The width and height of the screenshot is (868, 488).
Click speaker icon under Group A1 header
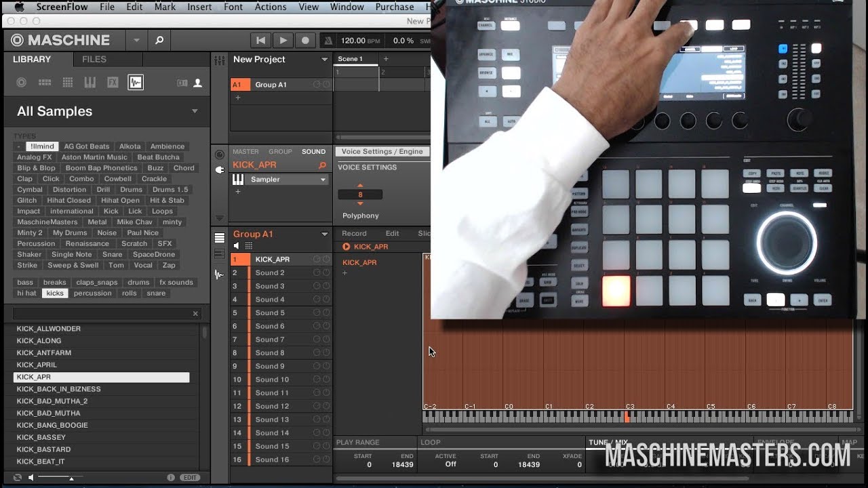point(237,245)
